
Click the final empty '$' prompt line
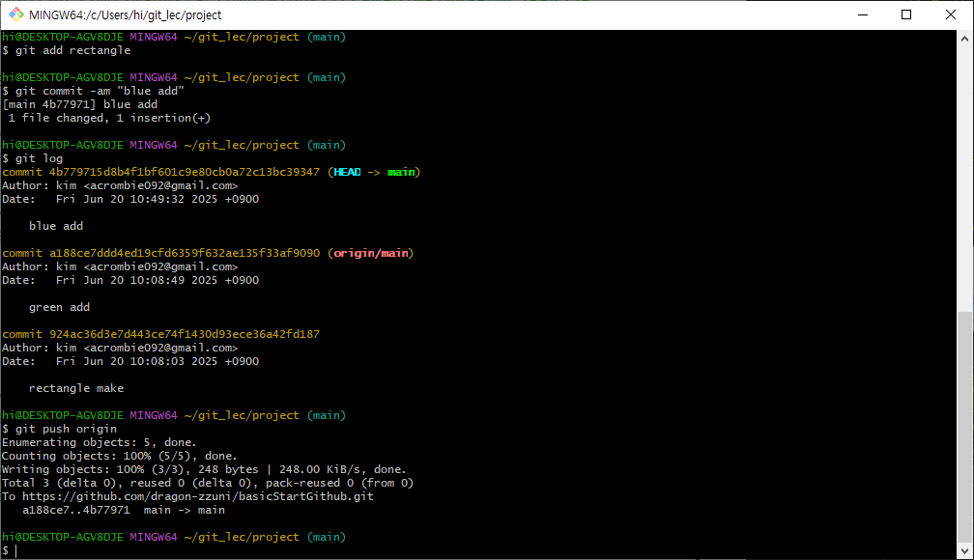[x=10, y=550]
